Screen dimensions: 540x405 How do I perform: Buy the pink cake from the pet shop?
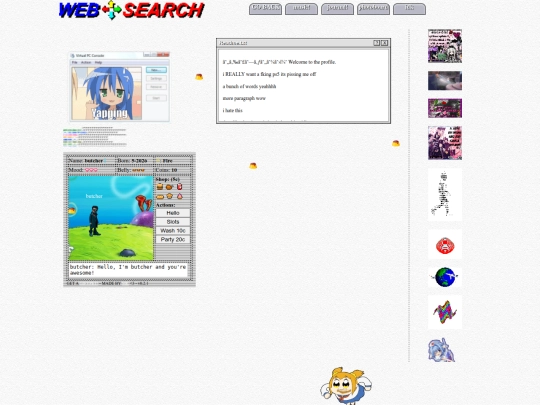pos(179,196)
